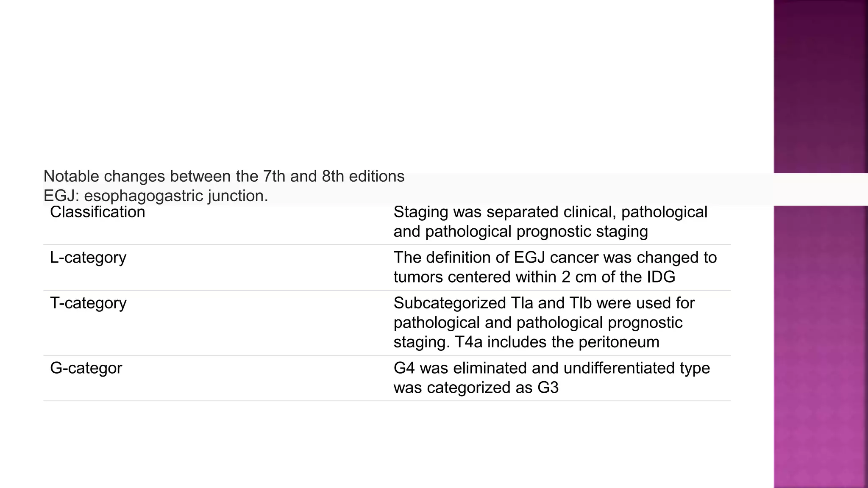Select the Classification row label

click(97, 212)
